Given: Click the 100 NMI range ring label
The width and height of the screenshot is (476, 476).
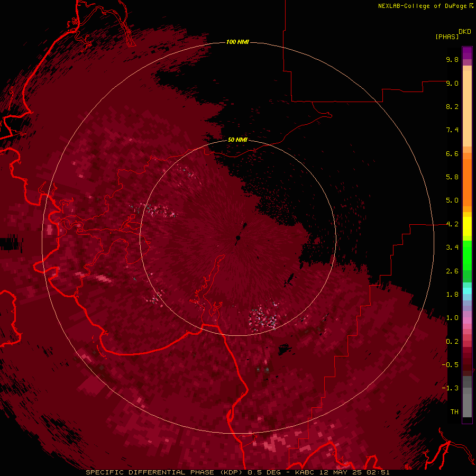Looking at the screenshot, I should [x=237, y=42].
